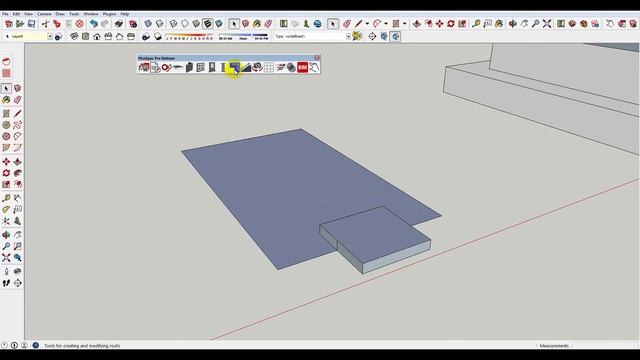Toggle Back Edges face style
Viewport: 640px width, 360px height.
[160, 24]
